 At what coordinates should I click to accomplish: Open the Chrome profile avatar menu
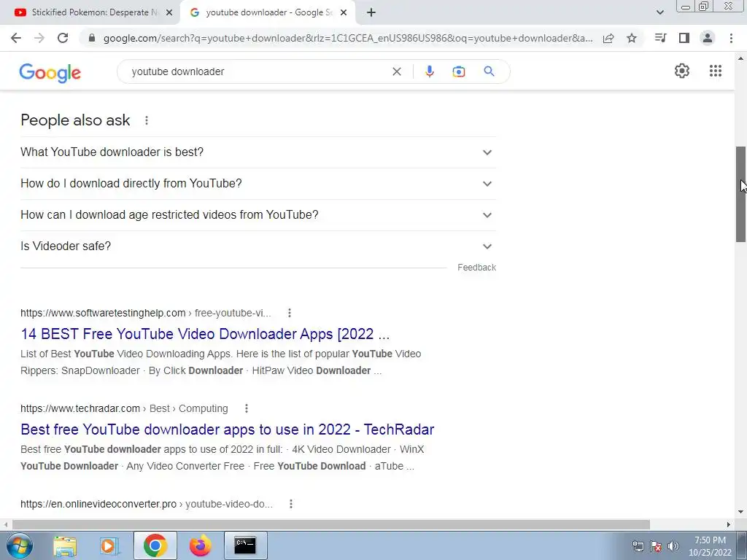click(708, 38)
